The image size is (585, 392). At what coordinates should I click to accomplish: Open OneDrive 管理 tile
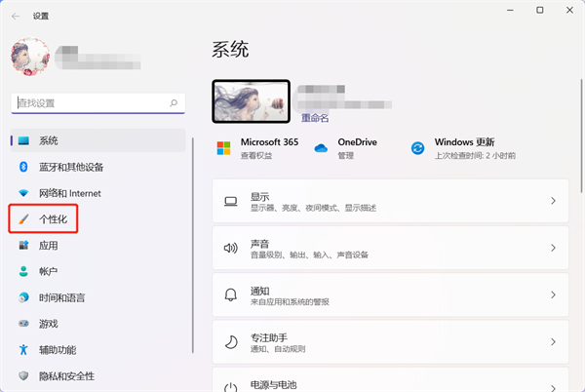[345, 147]
